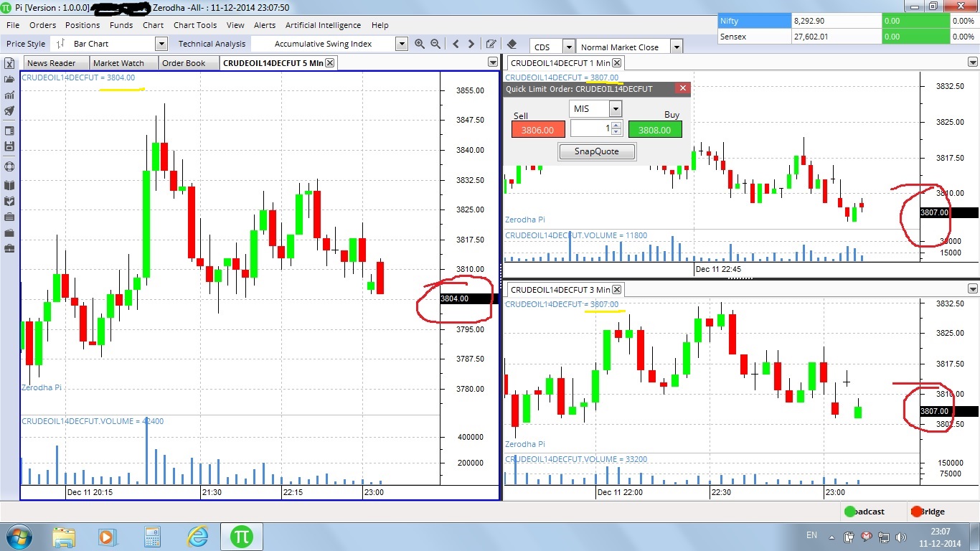Viewport: 980px width, 551px height.
Task: Open Calculator from the taskbar
Action: coord(151,537)
